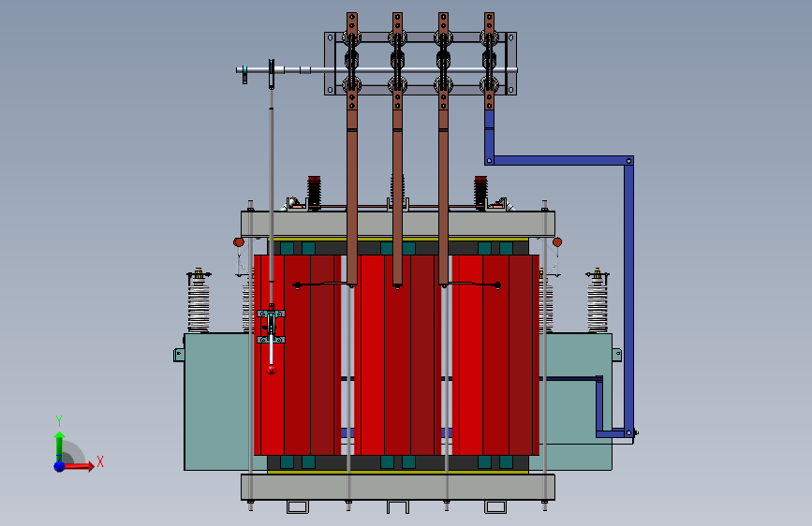Select the teal lever bracket on the left coil
Image resolution: width=812 pixels, height=526 pixels.
[x=271, y=327]
